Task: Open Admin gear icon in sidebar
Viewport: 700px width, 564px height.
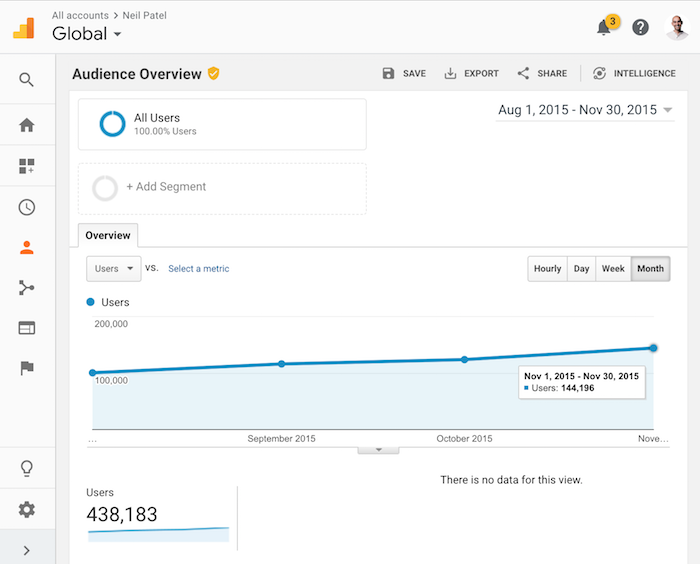Action: point(27,510)
